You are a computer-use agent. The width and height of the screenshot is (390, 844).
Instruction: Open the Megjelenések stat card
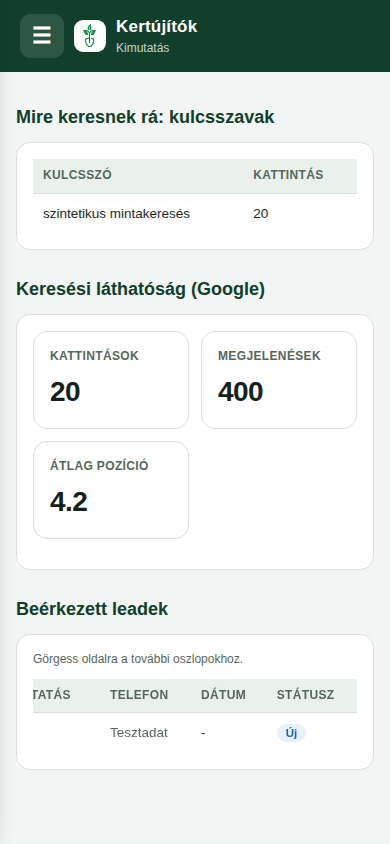point(279,380)
